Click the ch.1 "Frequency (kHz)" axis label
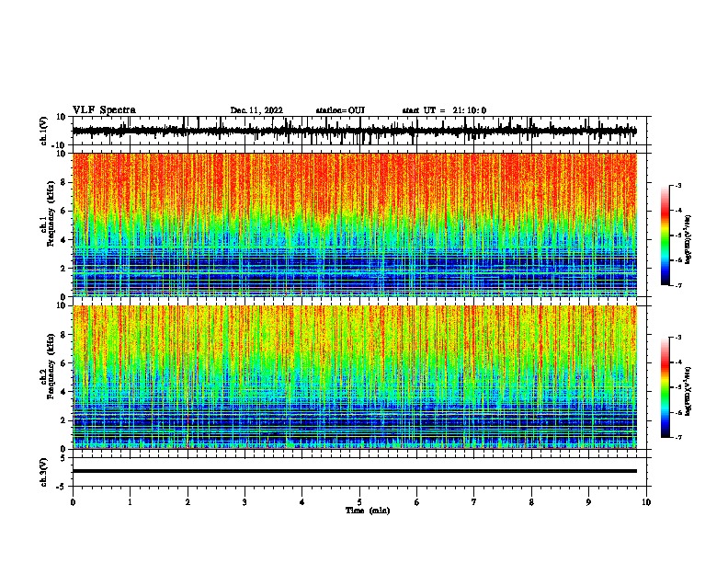Screen dimensions: 728x563 point(51,214)
